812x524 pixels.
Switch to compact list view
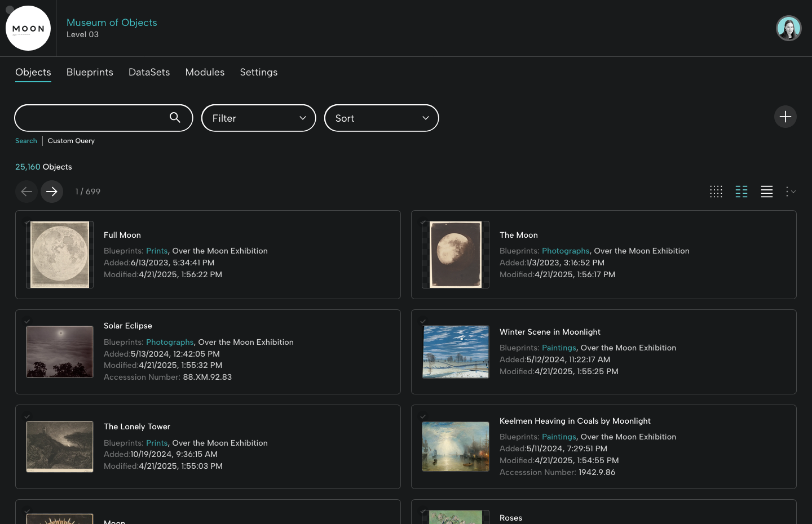point(767,192)
